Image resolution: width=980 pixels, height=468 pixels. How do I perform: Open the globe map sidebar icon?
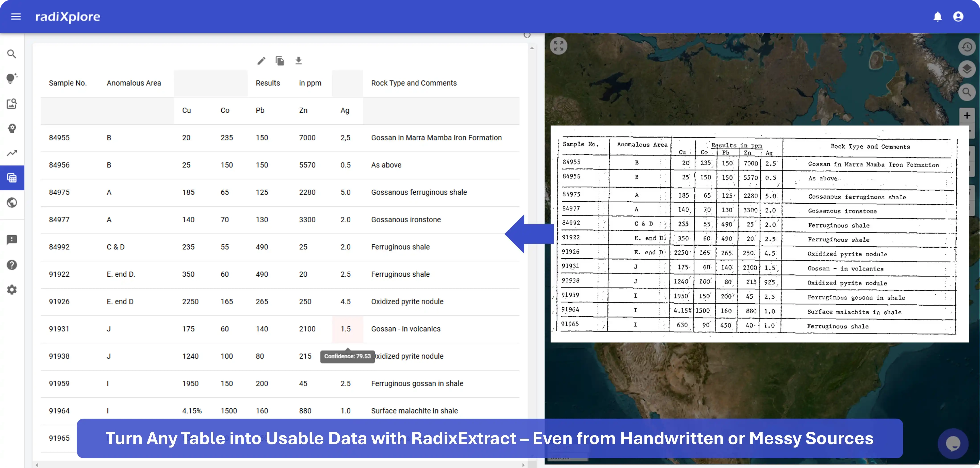coord(12,203)
